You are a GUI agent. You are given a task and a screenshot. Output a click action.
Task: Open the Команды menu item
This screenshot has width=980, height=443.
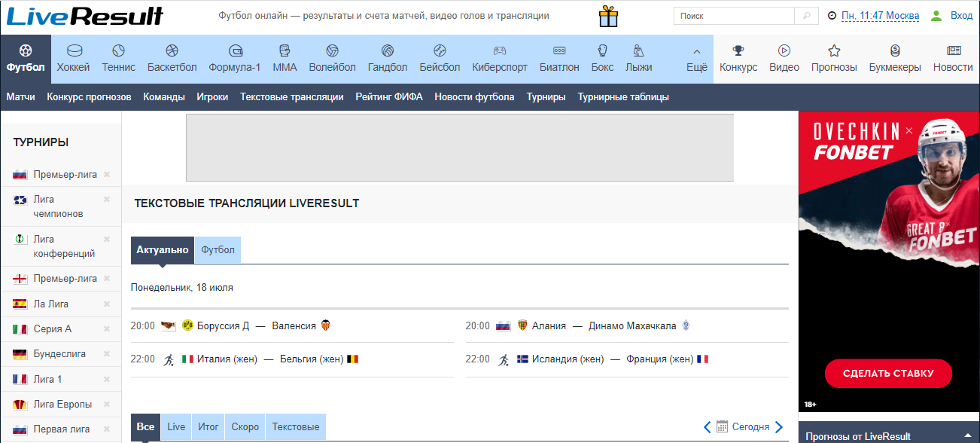pos(164,97)
